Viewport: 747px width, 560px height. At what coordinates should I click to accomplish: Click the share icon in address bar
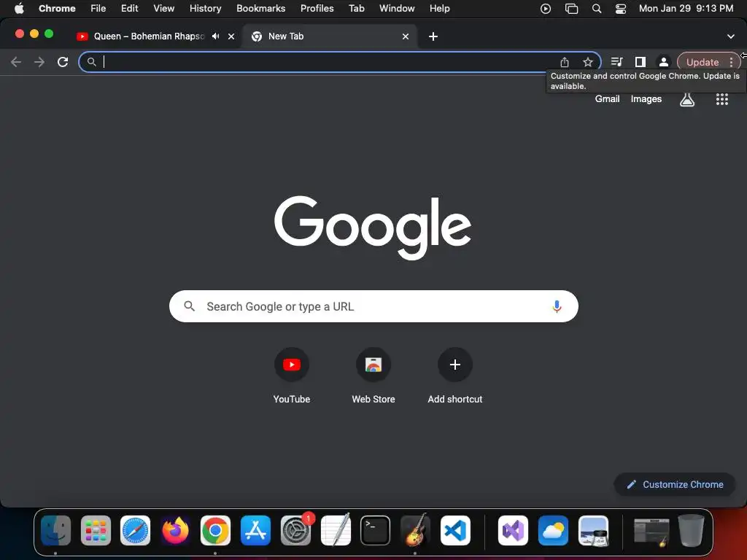(x=565, y=62)
